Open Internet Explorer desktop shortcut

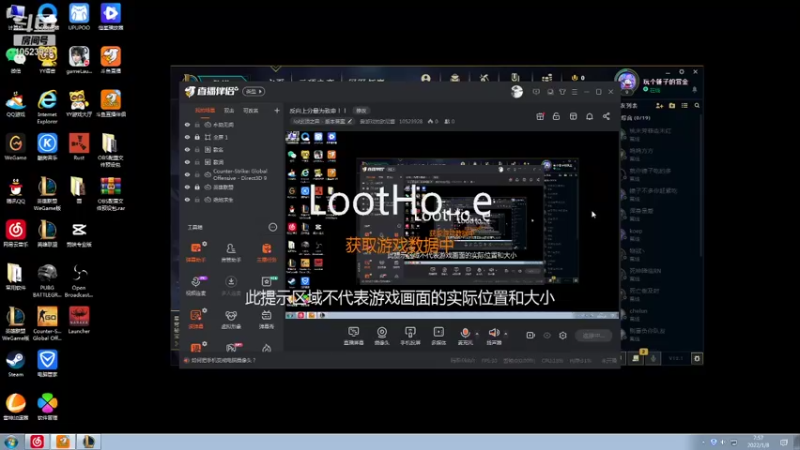point(47,107)
